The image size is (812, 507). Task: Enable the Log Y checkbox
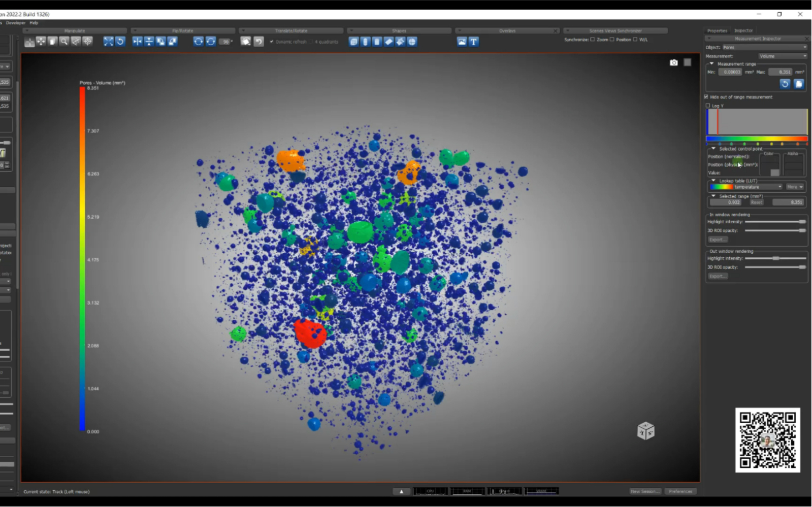tap(708, 106)
